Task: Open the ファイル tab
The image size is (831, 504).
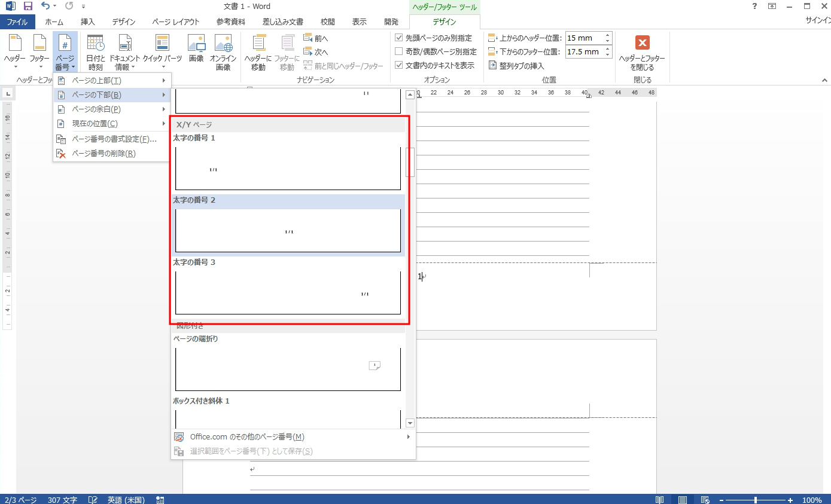Action: coord(17,22)
